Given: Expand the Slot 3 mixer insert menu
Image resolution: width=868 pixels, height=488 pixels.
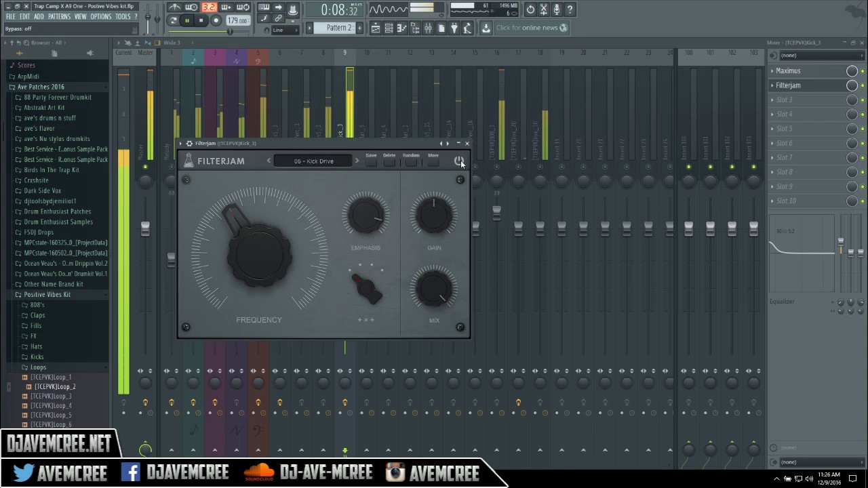Looking at the screenshot, I should pyautogui.click(x=773, y=100).
